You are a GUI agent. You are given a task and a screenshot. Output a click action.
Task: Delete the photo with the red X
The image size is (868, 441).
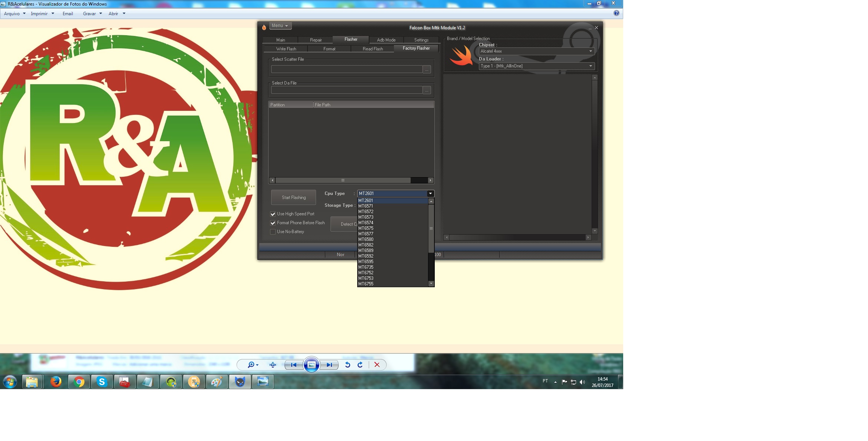click(x=377, y=365)
